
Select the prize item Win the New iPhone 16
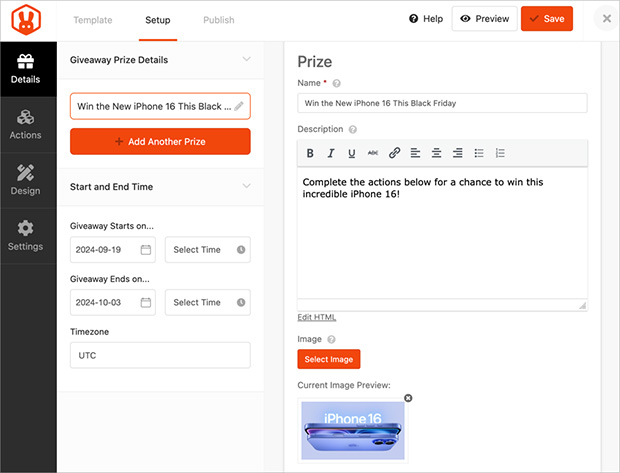tap(160, 106)
